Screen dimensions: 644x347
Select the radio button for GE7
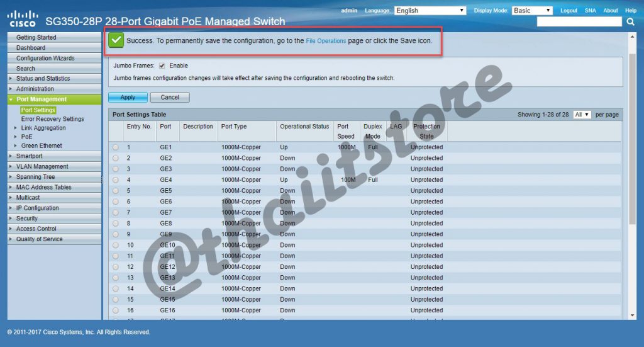tap(116, 213)
